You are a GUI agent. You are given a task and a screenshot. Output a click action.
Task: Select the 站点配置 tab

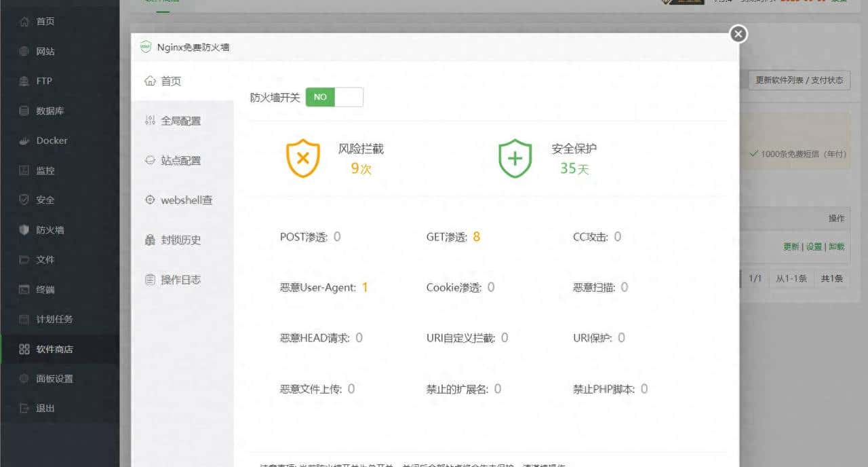tap(180, 160)
